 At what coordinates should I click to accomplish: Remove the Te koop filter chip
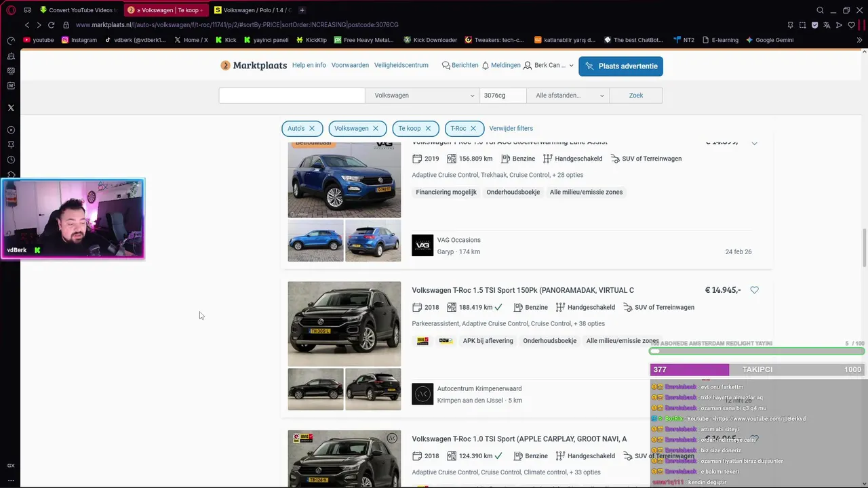[x=428, y=128]
